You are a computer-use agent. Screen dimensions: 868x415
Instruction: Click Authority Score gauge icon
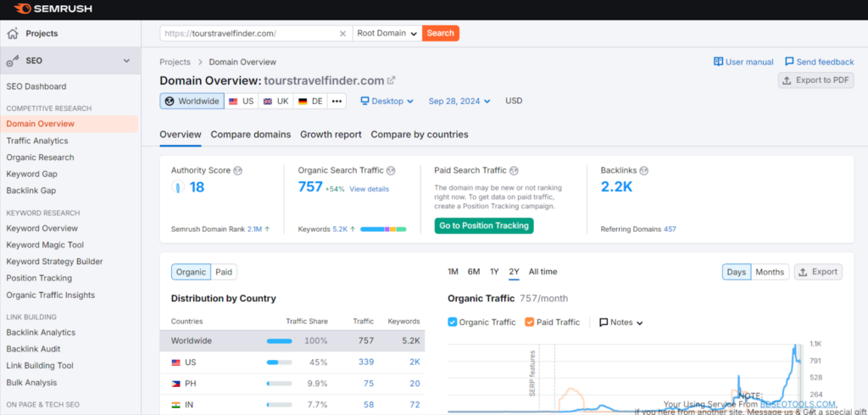coord(178,187)
